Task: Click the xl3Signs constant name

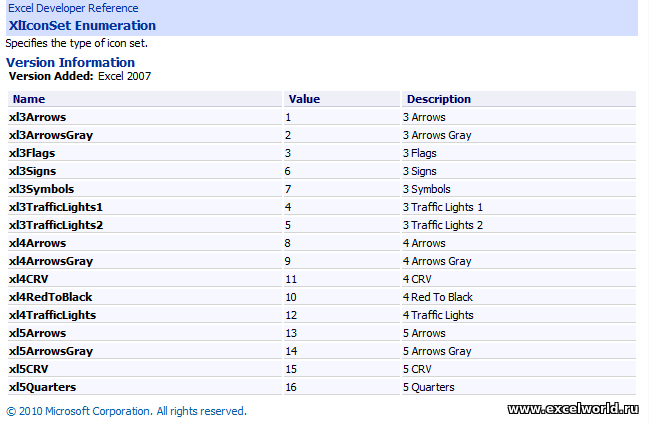Action: coord(32,171)
